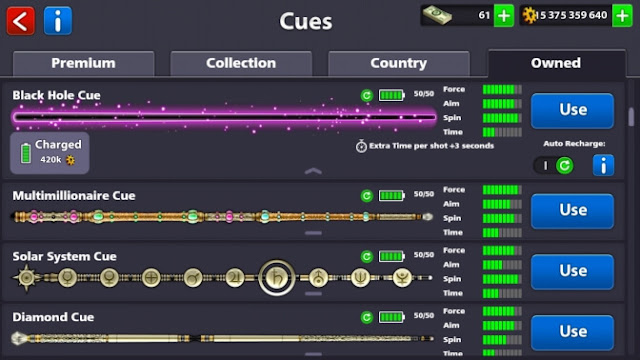Open the blue info button beside back arrow

coord(58,20)
